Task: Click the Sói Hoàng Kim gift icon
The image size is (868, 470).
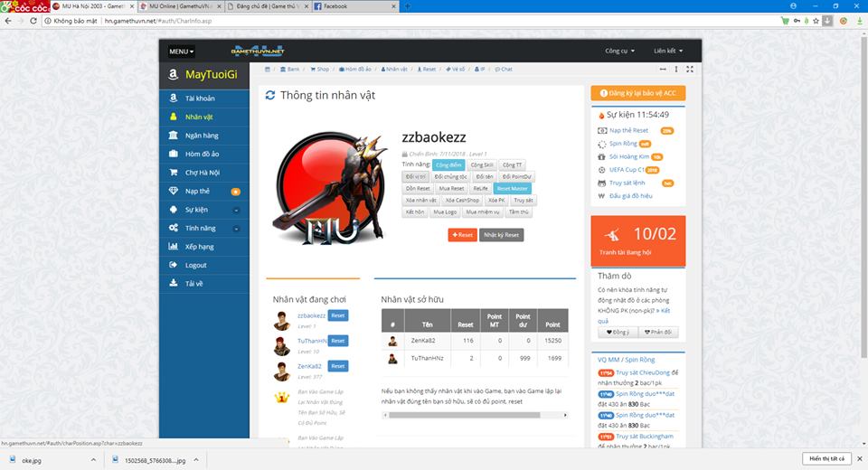Action: pos(602,156)
